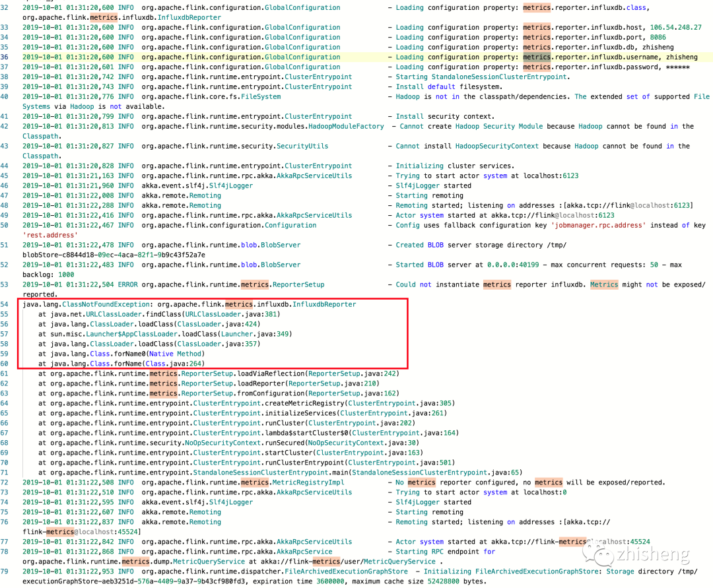Click runSecured method name
Screen dimensions: 713x588
[285, 443]
